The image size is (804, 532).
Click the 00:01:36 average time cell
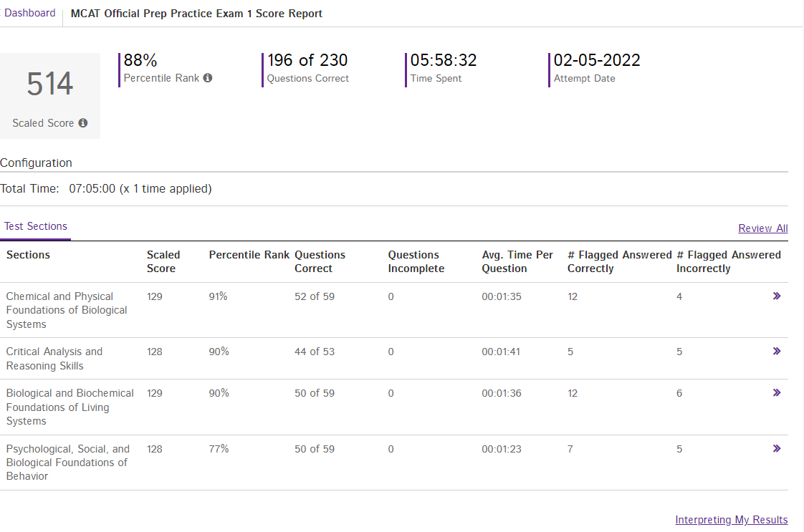[x=502, y=393]
